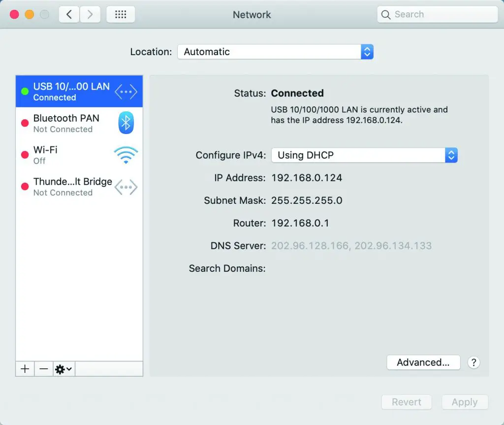Open the Configure IPv4 dropdown

click(x=365, y=156)
